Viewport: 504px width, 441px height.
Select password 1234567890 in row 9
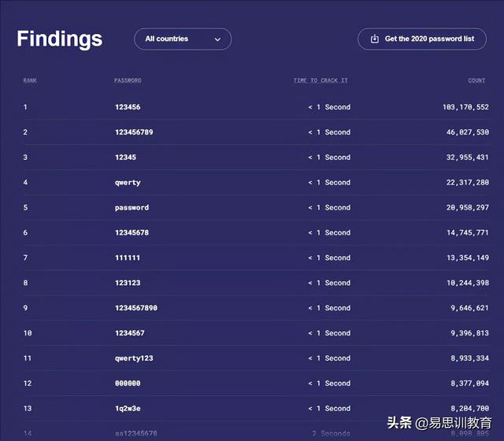pos(136,308)
